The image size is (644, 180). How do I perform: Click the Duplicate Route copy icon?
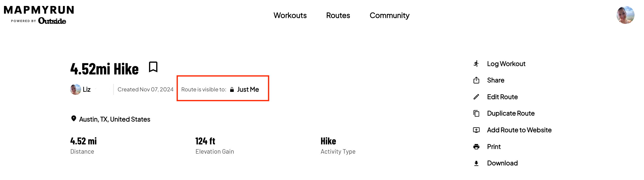(476, 114)
